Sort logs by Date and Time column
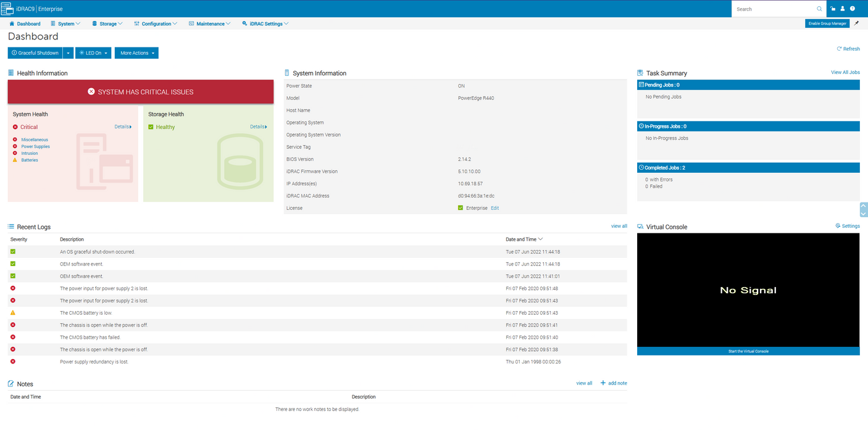 click(x=524, y=239)
